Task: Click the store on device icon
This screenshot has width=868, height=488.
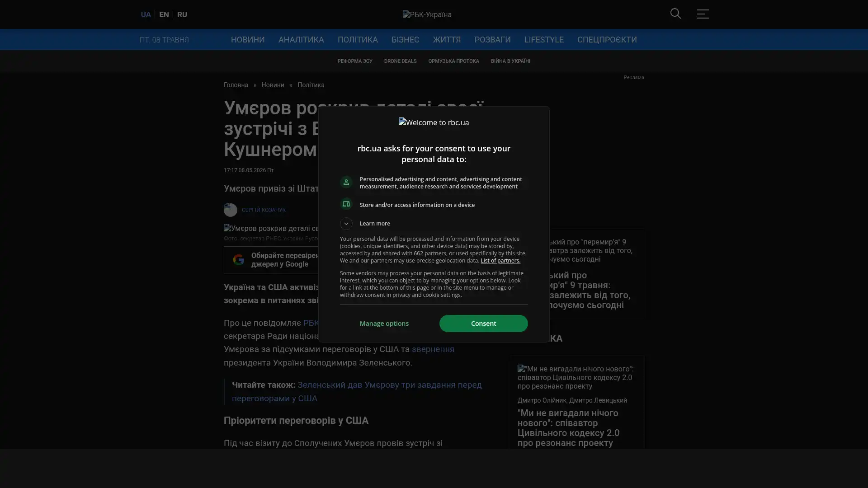Action: point(346,204)
